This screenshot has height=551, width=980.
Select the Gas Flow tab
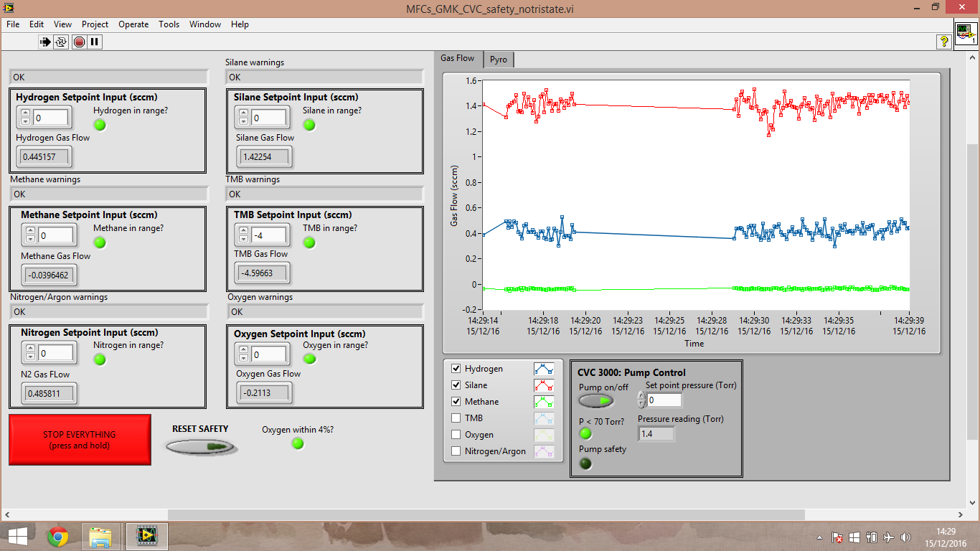coord(458,58)
